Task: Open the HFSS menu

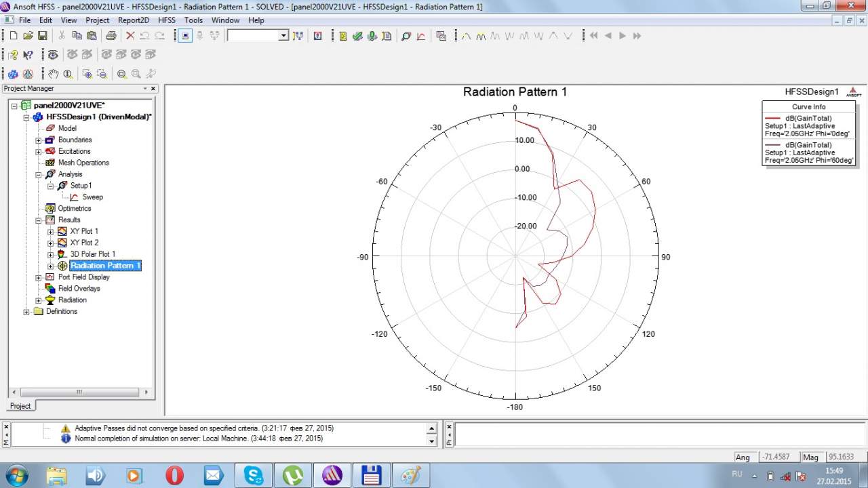Action: (x=166, y=20)
